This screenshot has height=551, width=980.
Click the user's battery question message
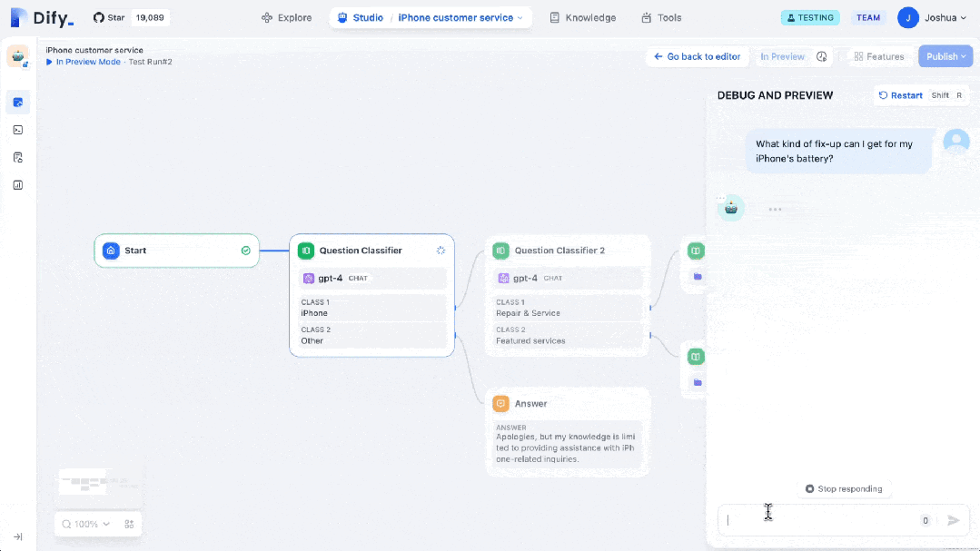(x=838, y=152)
